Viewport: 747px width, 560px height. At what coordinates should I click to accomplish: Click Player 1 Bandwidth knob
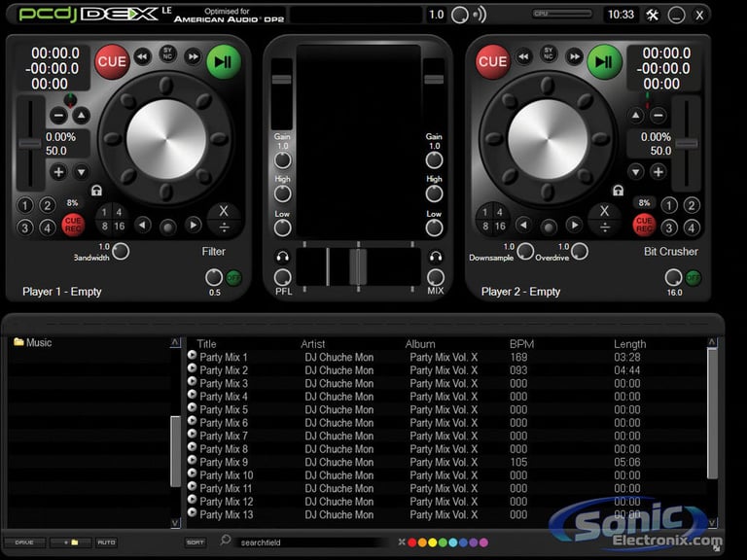(x=121, y=251)
